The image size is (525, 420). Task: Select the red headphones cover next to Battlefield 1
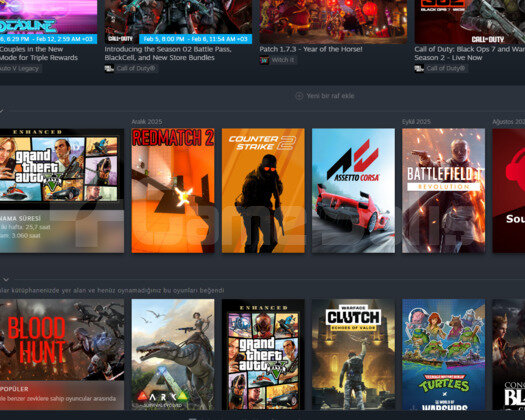[509, 191]
